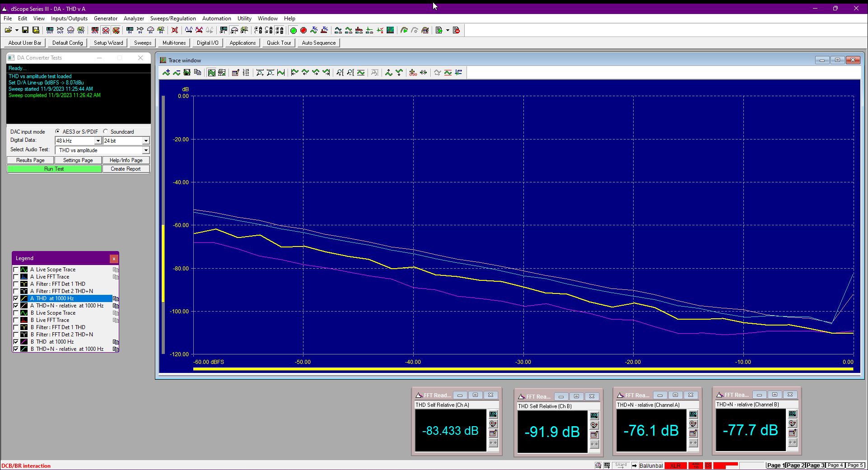Click the add trace icon in Trace window

tap(166, 72)
